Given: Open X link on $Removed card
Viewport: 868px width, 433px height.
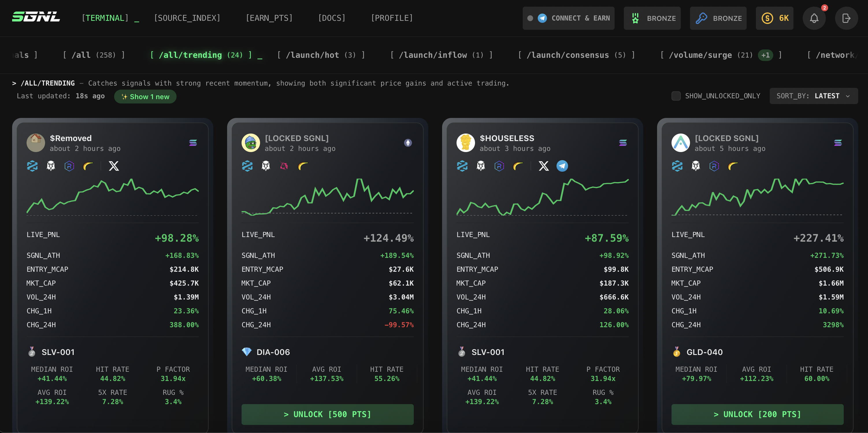Looking at the screenshot, I should point(114,166).
